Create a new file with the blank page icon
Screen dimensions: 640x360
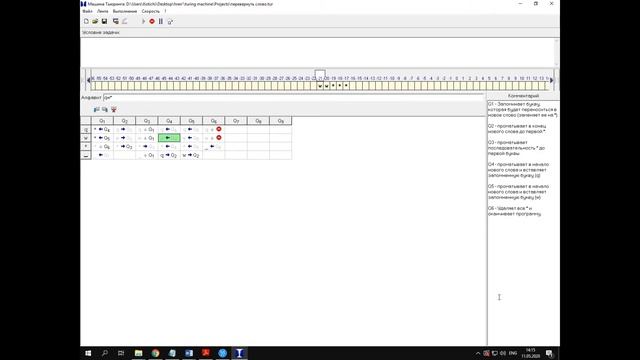point(86,21)
